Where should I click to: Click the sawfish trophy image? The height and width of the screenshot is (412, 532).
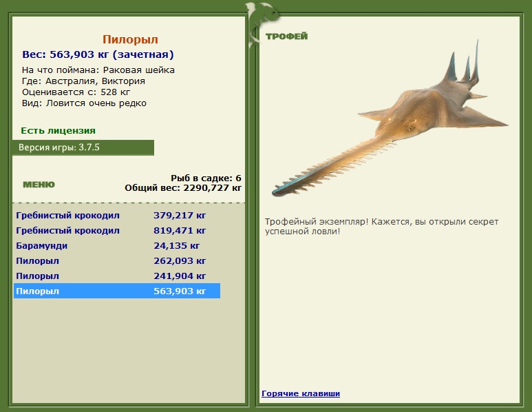pyautogui.click(x=390, y=119)
